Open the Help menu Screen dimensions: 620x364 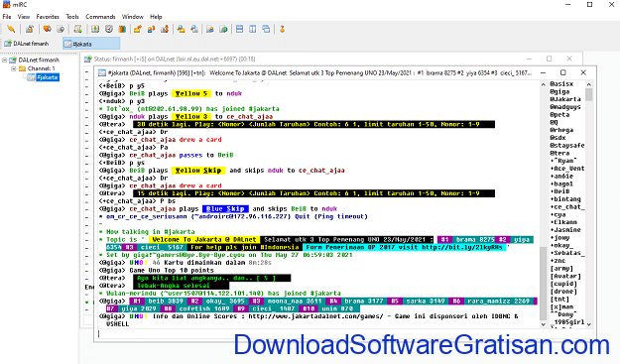[x=156, y=17]
